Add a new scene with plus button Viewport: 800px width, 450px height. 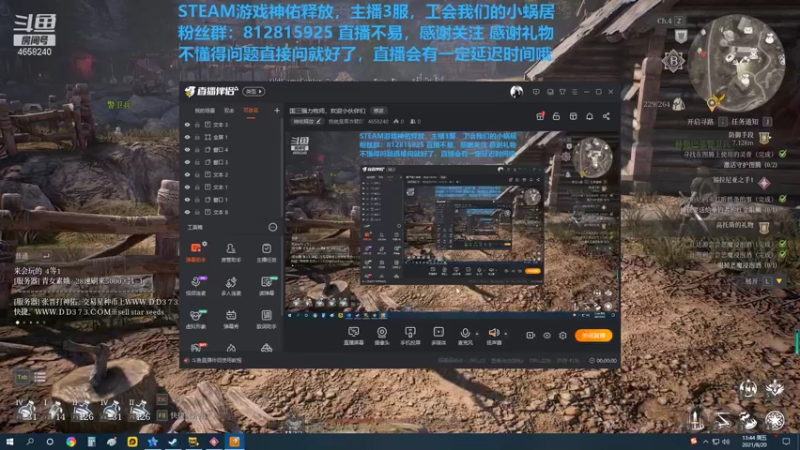277,110
